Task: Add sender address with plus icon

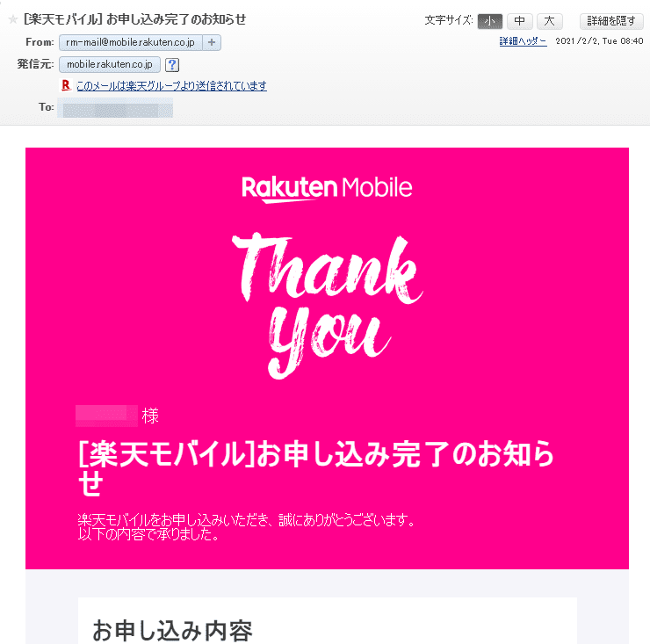Action: (212, 42)
